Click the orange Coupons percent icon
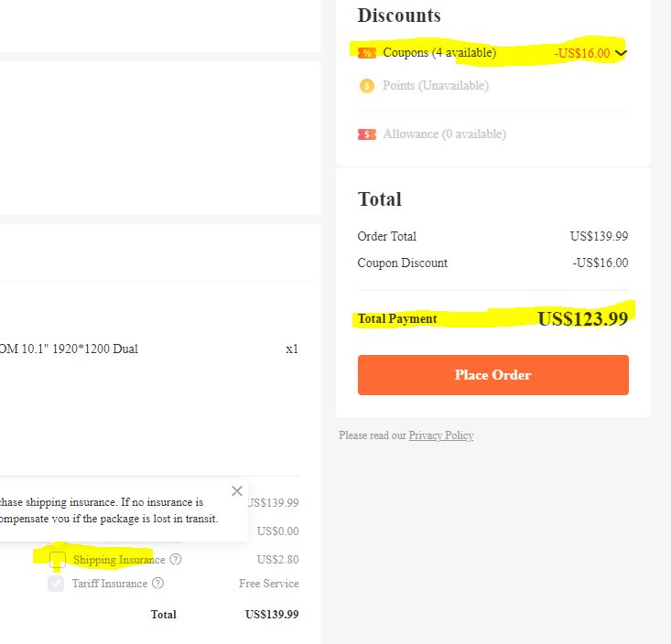Image resolution: width=671 pixels, height=644 pixels. pyautogui.click(x=367, y=53)
